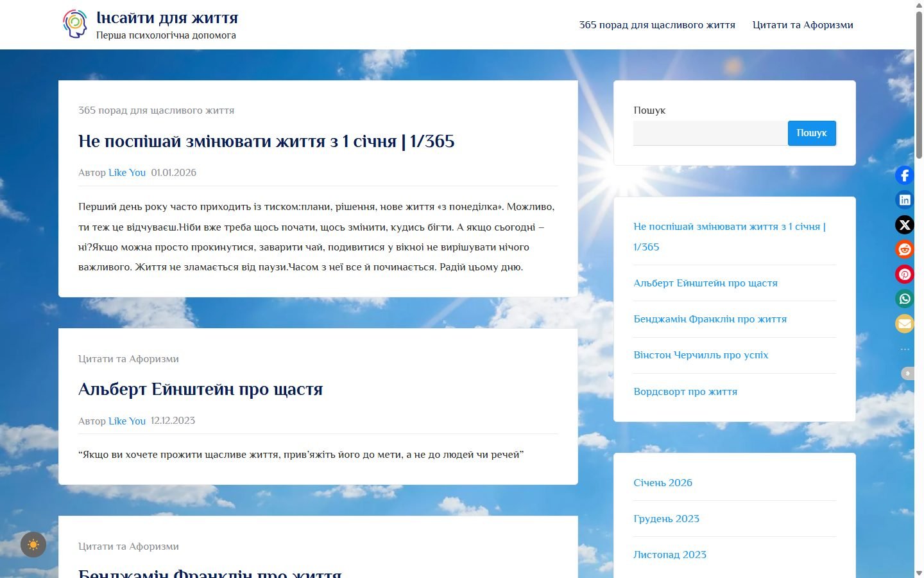Viewport: 924px width, 578px height.
Task: Click the date '01.01.2026' text
Action: point(174,173)
